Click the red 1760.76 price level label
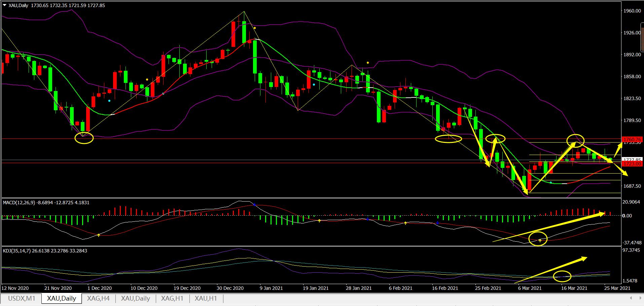644x306 pixels. [632, 139]
